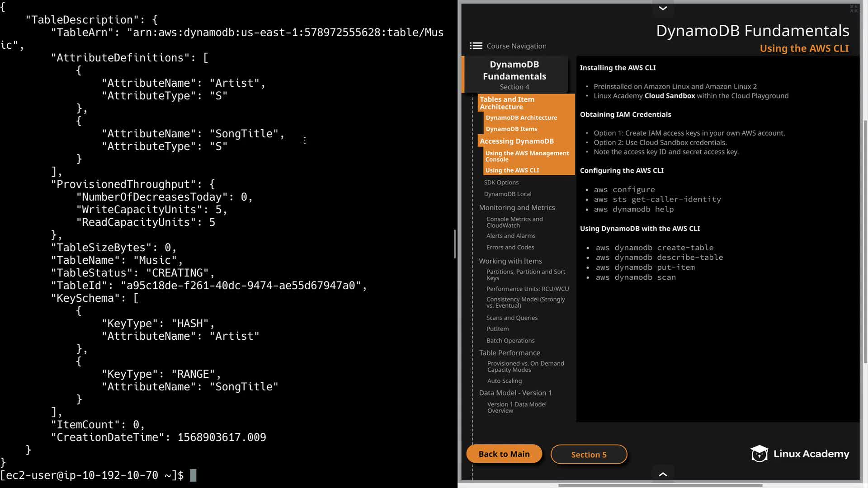The image size is (868, 488).
Task: Go to Section 5 button
Action: (589, 455)
